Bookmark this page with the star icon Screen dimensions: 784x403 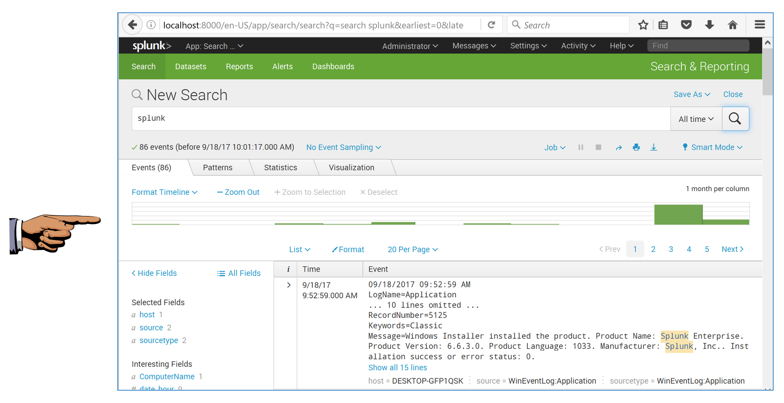coord(643,24)
